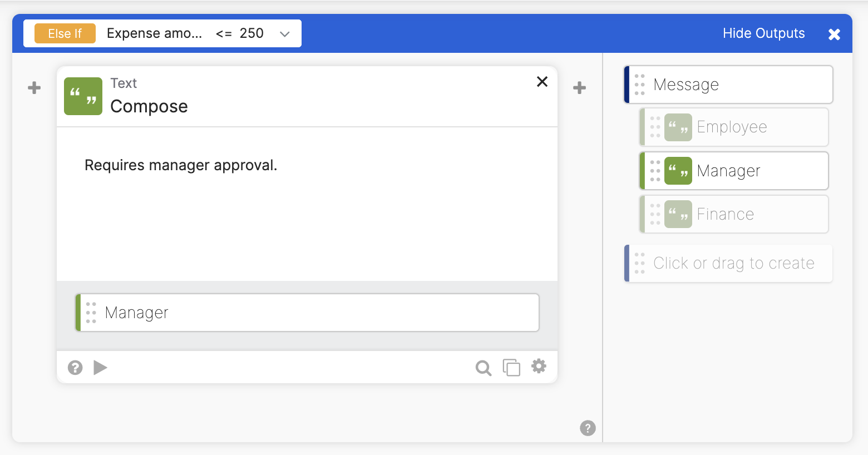Viewport: 868px width, 455px height.
Task: Add a step after Compose with plus
Action: pos(579,88)
